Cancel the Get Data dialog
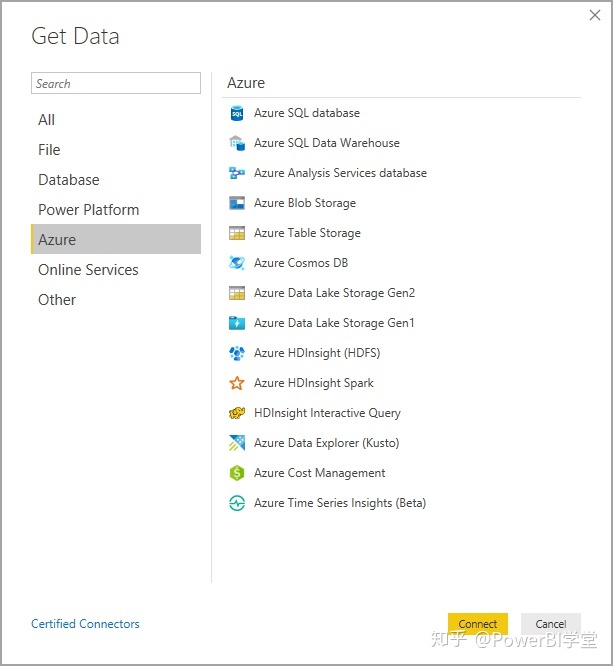613x666 pixels. 551,624
